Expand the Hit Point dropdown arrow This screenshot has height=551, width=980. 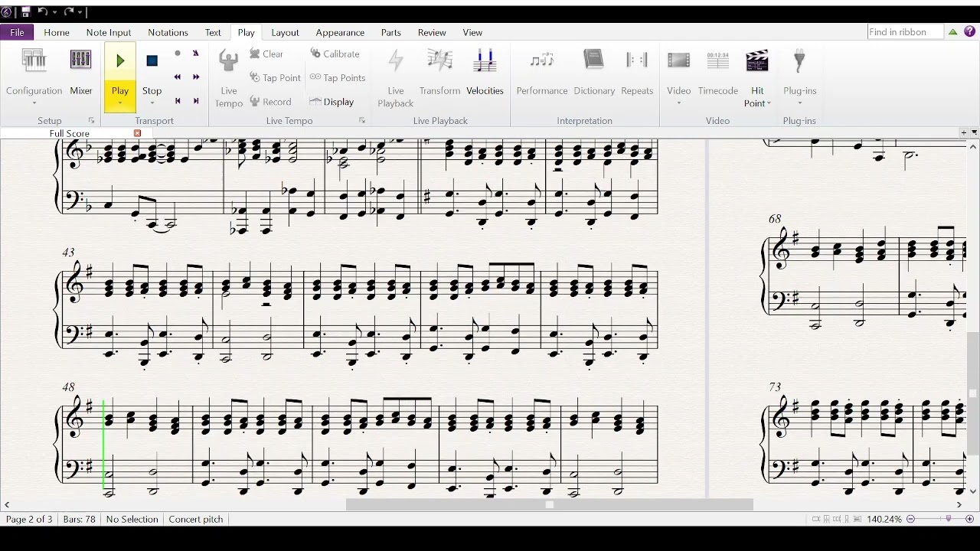pyautogui.click(x=769, y=103)
